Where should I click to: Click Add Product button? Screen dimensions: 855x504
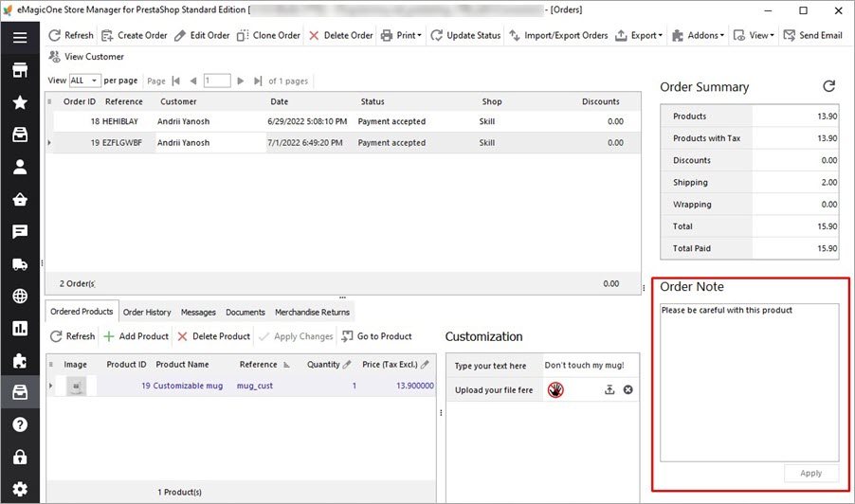136,336
